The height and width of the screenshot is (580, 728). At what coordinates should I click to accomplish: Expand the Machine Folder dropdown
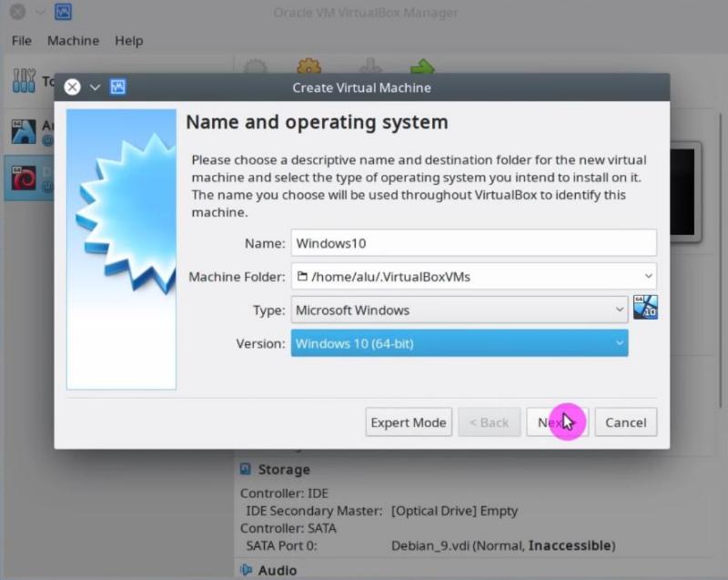(x=648, y=276)
